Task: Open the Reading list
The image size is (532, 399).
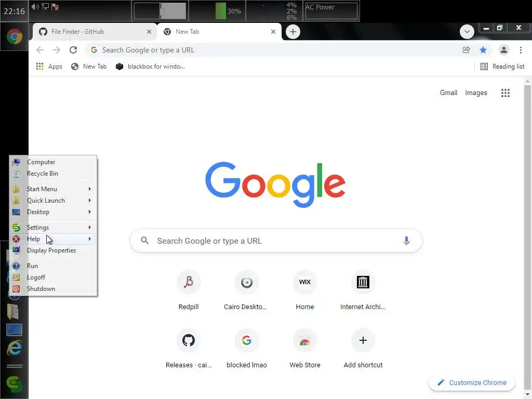Action: pyautogui.click(x=502, y=66)
